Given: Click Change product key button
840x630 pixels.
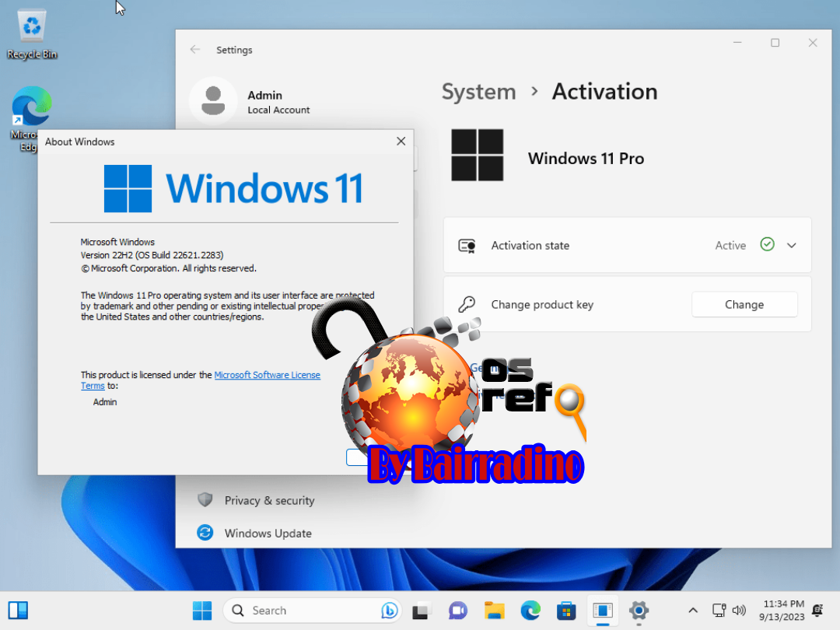Looking at the screenshot, I should point(744,304).
